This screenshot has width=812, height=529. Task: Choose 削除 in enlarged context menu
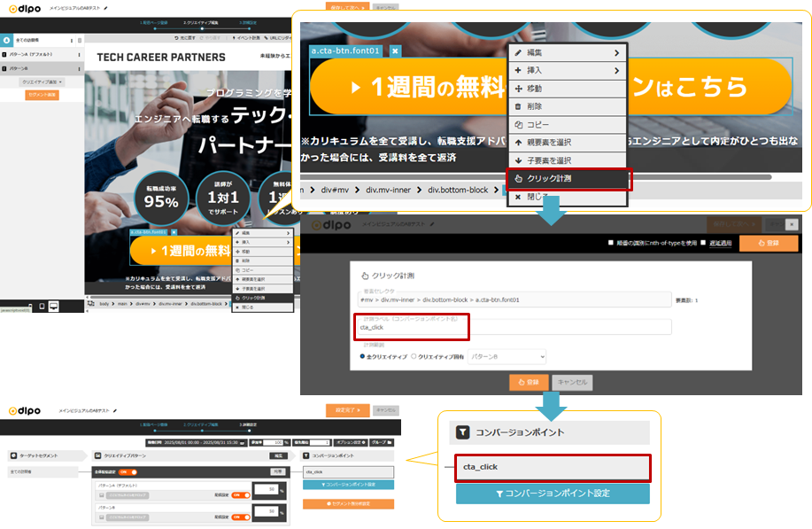[568, 106]
